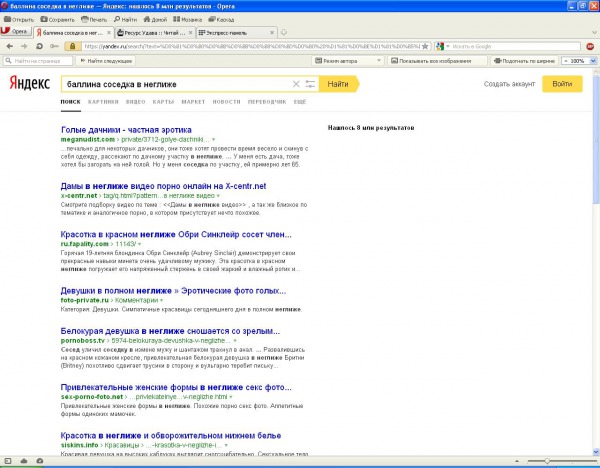600x468 pixels.
Task: Click the page vertical scrollbar thumb
Action: click(596, 140)
